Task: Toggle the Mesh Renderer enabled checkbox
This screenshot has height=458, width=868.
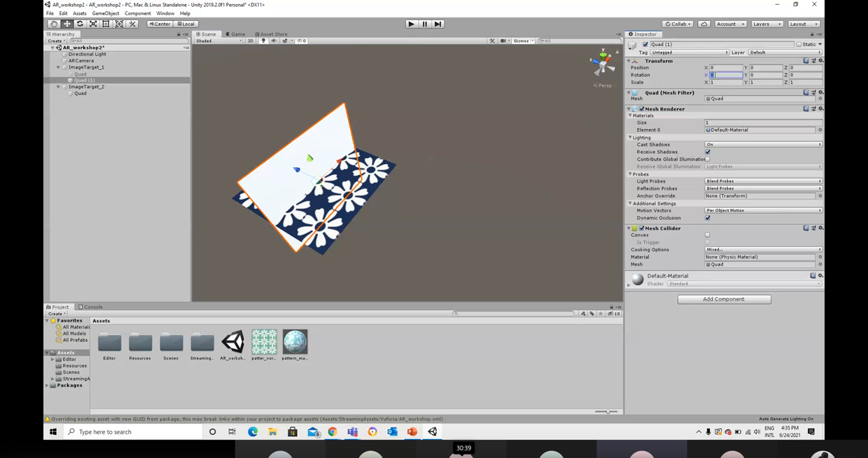Action: [x=642, y=109]
